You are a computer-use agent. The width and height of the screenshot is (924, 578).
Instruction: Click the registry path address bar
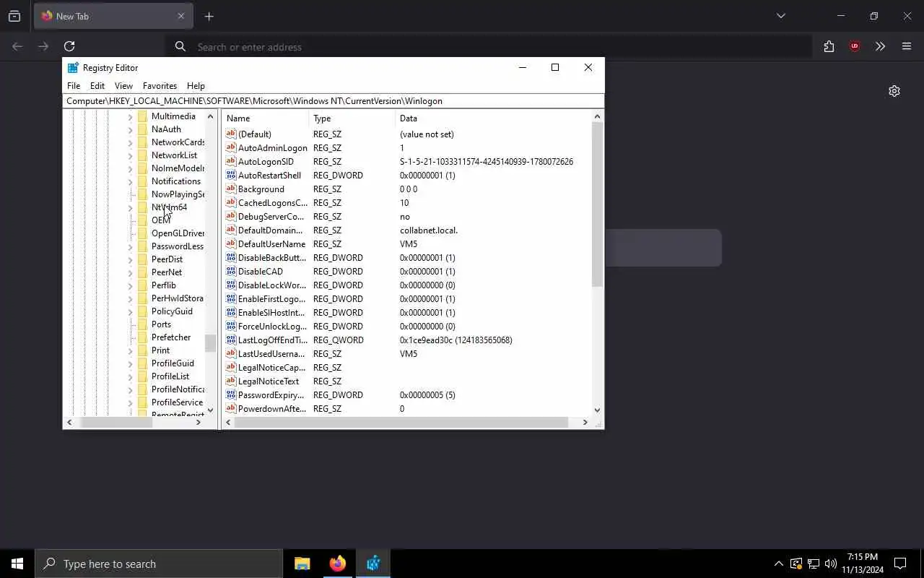pyautogui.click(x=333, y=101)
